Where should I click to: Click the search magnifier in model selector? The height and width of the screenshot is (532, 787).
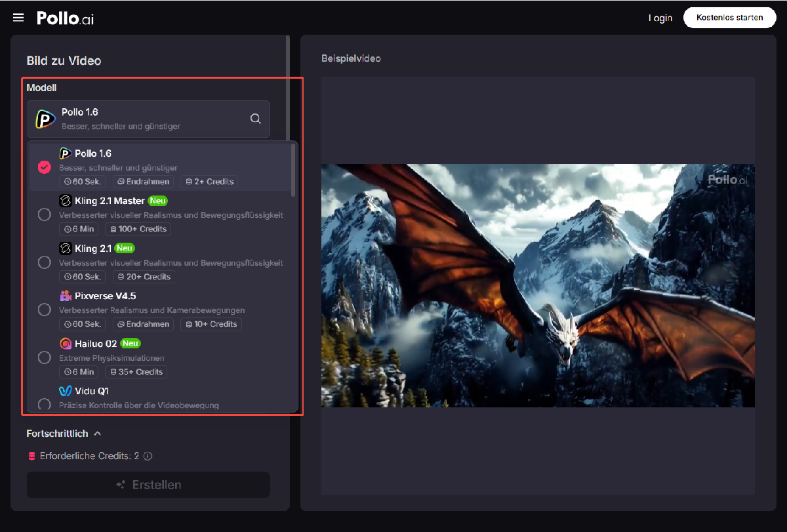click(256, 119)
